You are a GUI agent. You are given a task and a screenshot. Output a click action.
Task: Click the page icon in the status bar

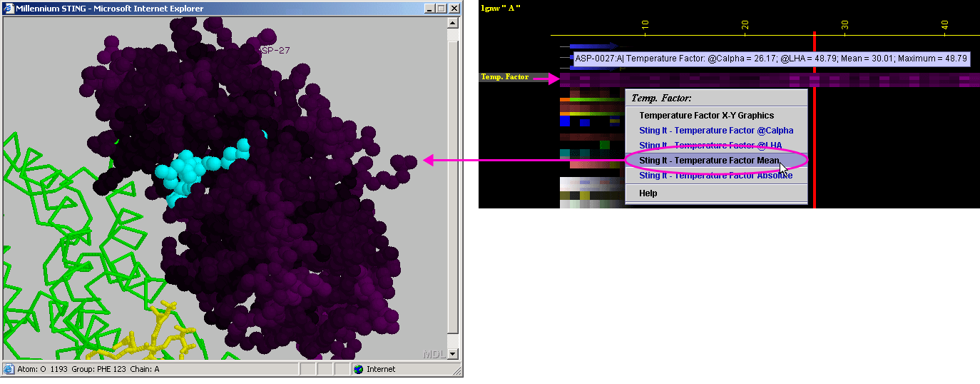tap(9, 369)
